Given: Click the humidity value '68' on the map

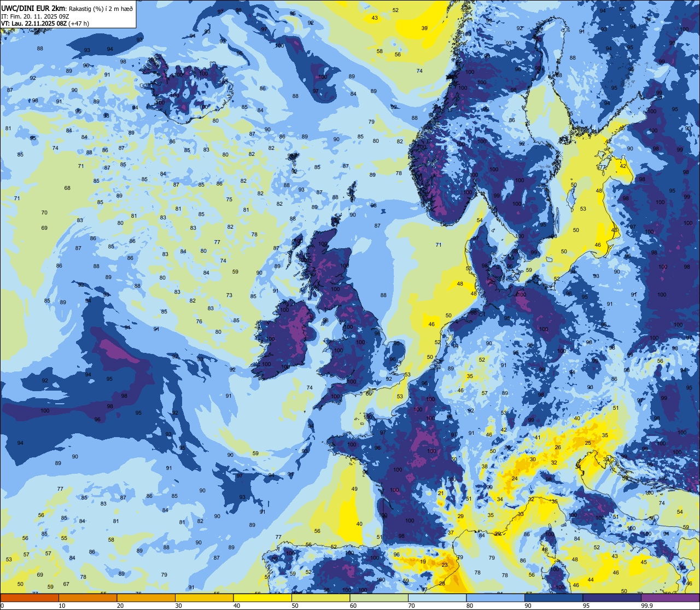Looking at the screenshot, I should (67, 188).
